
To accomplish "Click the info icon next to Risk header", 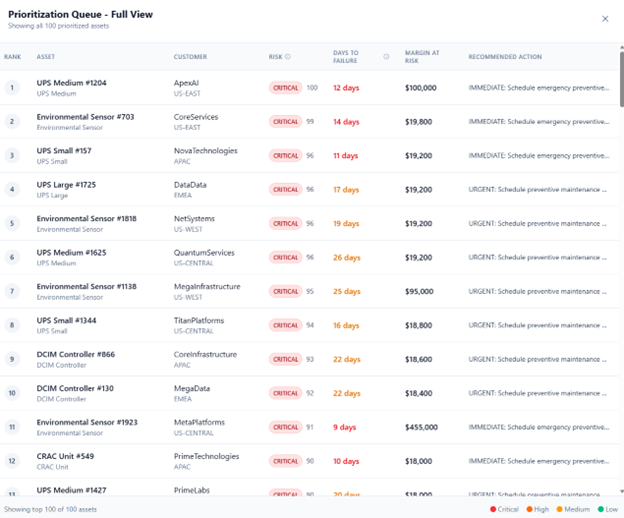I will point(288,57).
